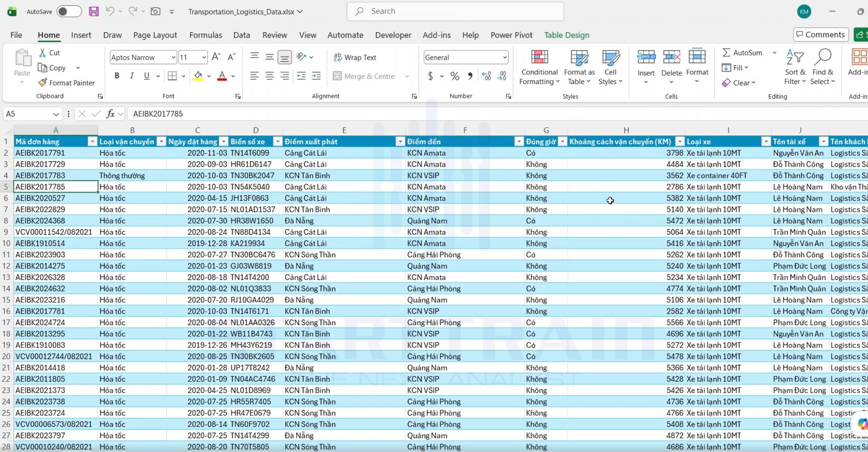Open the Insert ribbon tab

tap(81, 35)
